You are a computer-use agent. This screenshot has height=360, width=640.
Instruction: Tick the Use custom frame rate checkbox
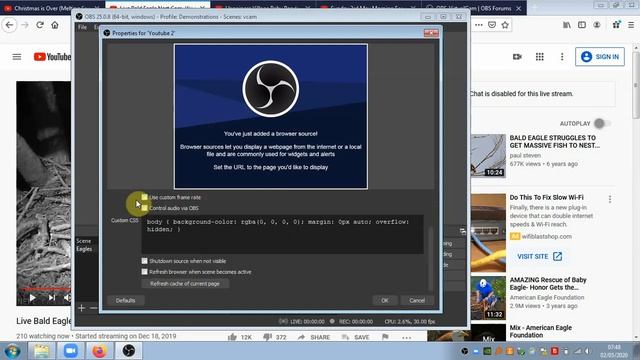click(144, 197)
